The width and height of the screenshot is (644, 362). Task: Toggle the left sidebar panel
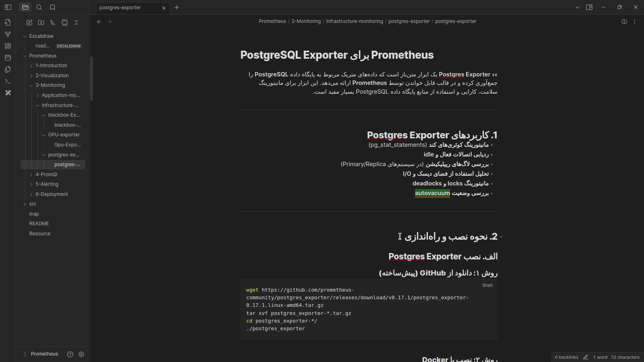pos(8,7)
